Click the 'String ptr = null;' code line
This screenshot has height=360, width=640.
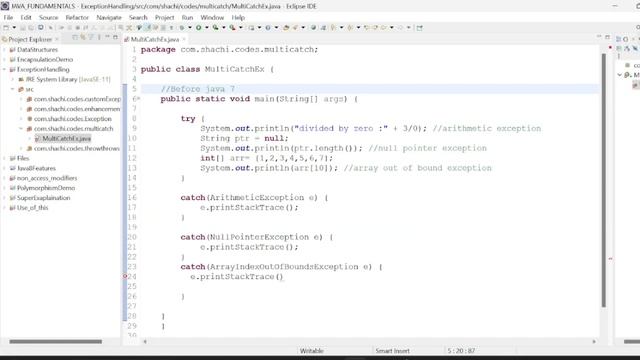(x=244, y=138)
